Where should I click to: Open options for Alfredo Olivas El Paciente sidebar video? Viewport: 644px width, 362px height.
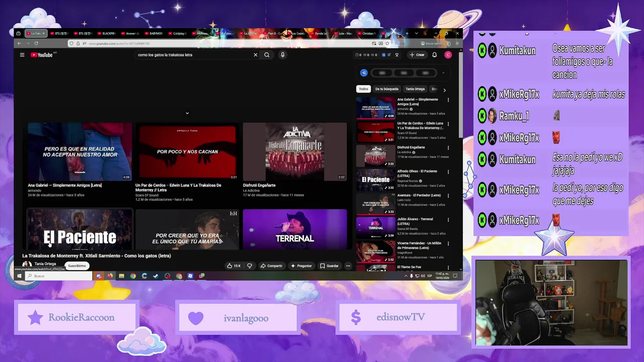(448, 171)
